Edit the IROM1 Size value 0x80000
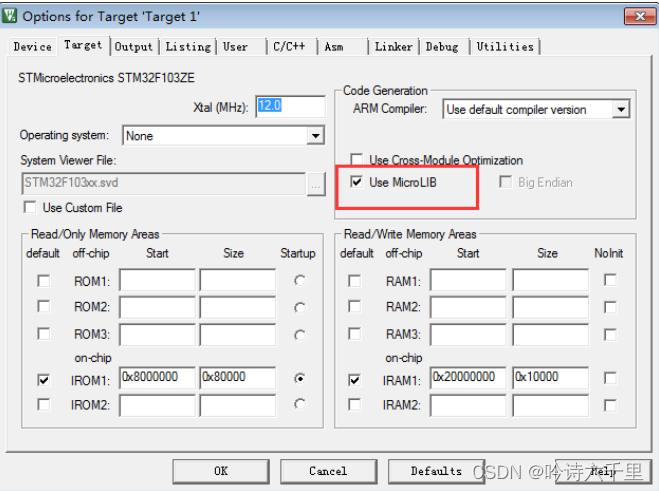The height and width of the screenshot is (491, 659). (238, 377)
